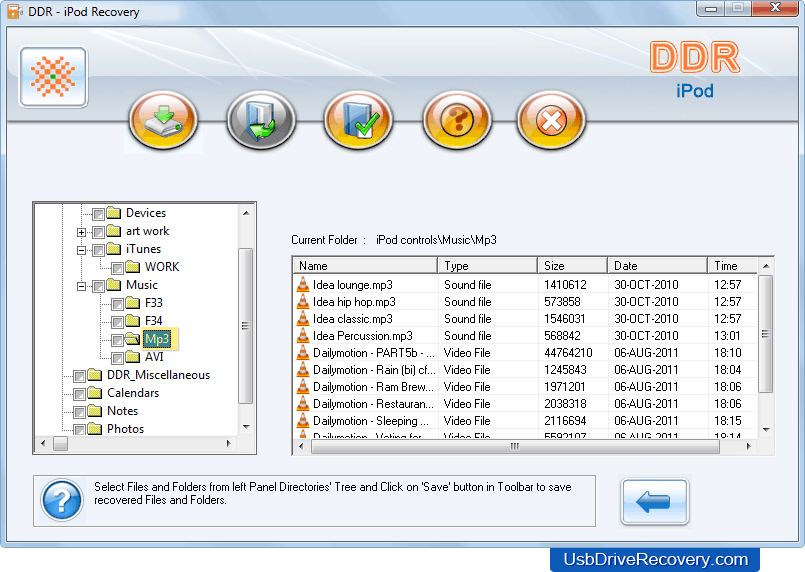Click VLC icon of Idea lounge.mp3

coord(303,284)
